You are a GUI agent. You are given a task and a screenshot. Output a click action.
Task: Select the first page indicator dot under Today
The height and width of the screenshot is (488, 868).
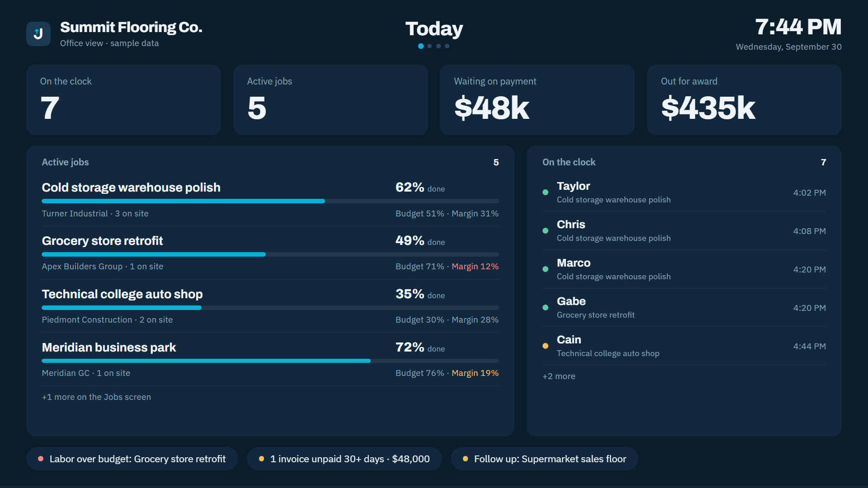tap(421, 46)
